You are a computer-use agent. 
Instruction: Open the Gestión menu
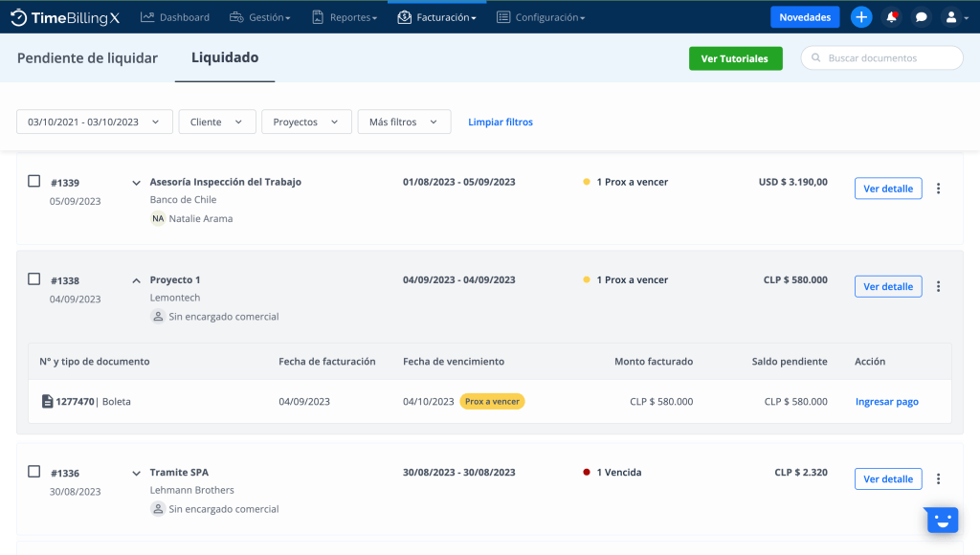(x=260, y=17)
